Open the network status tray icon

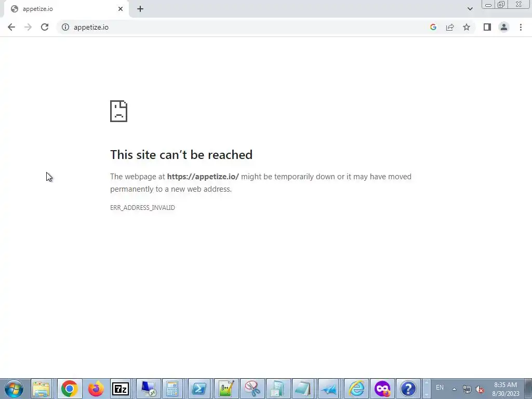[467, 389]
